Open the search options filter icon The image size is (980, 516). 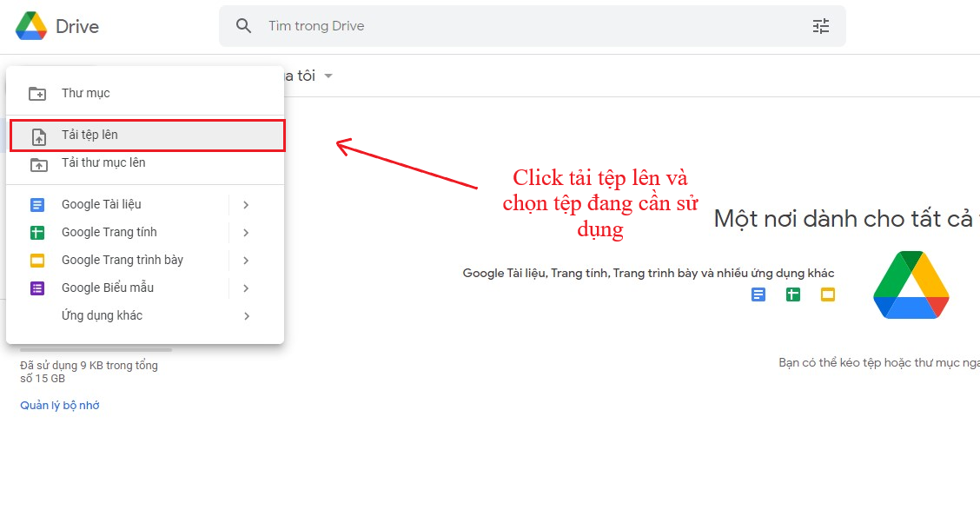pyautogui.click(x=821, y=25)
